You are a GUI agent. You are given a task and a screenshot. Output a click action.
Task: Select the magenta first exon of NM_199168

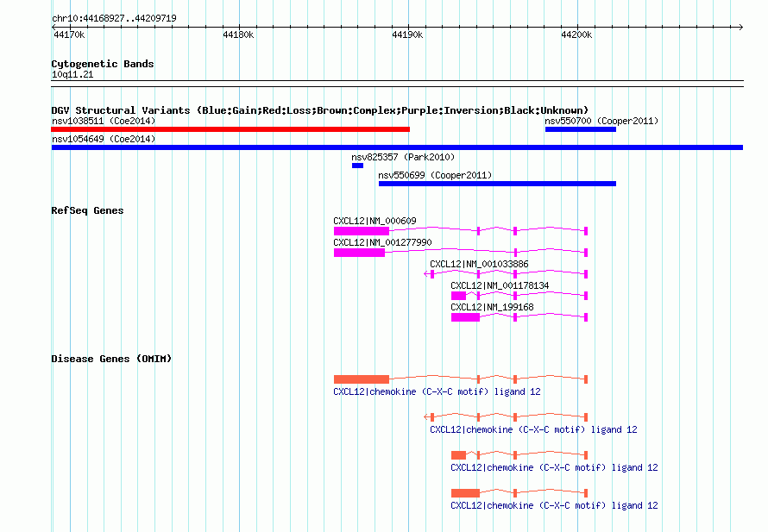pos(465,317)
